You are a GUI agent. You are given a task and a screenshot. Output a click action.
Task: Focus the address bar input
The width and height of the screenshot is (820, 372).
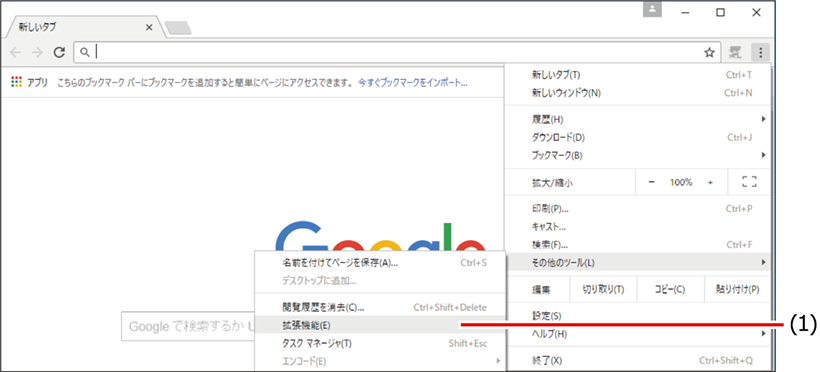point(397,52)
